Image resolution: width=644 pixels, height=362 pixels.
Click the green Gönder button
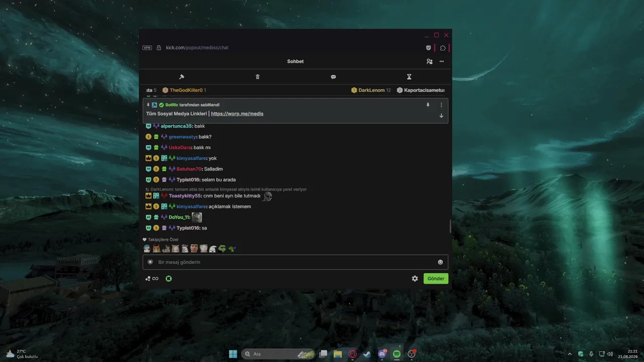[436, 279]
